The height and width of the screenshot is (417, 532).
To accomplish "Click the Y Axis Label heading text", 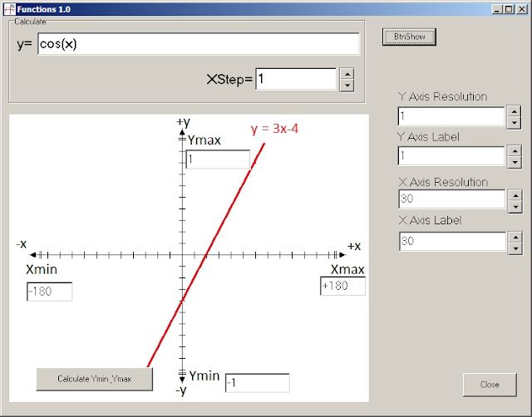I will point(428,137).
